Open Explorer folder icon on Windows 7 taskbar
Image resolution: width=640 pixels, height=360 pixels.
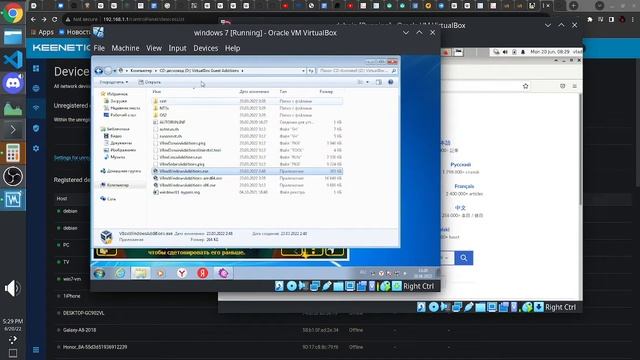[140, 273]
